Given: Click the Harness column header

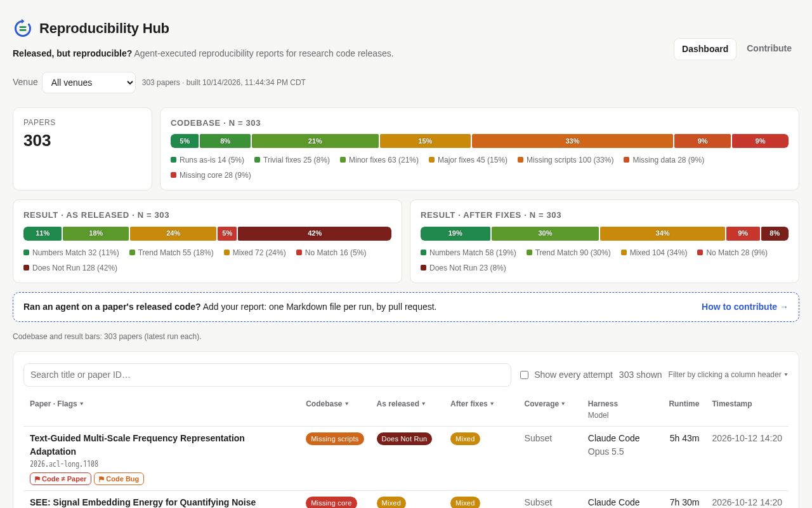Looking at the screenshot, I should point(603,404).
